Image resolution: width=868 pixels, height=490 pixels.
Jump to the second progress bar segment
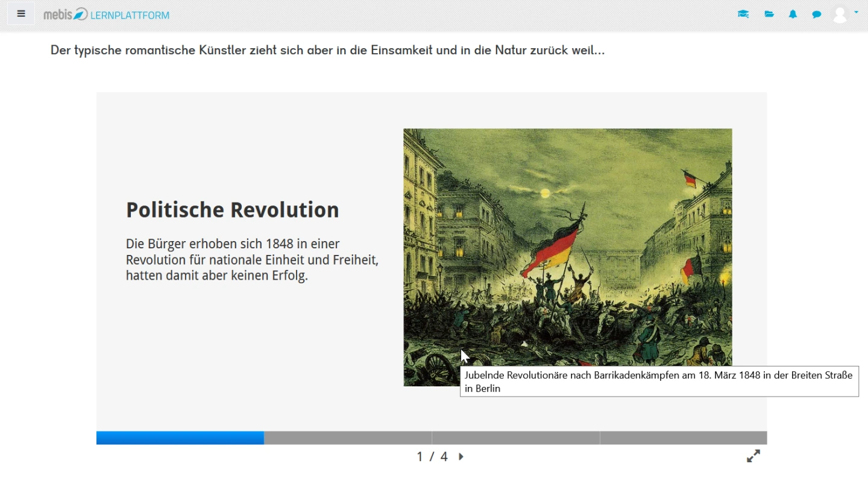348,438
